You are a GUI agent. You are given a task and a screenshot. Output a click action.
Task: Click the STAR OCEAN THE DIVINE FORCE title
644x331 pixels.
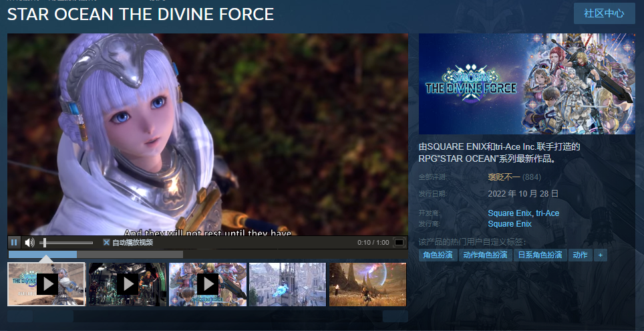[140, 15]
